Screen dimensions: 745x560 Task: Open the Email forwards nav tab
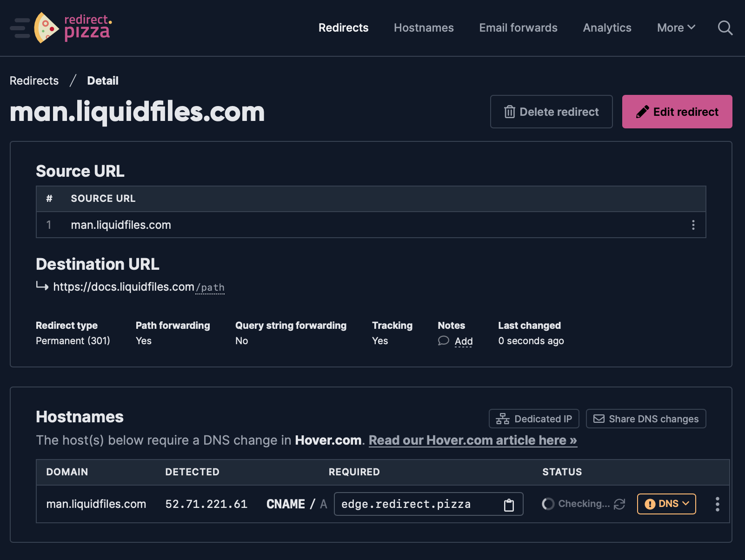(x=518, y=28)
